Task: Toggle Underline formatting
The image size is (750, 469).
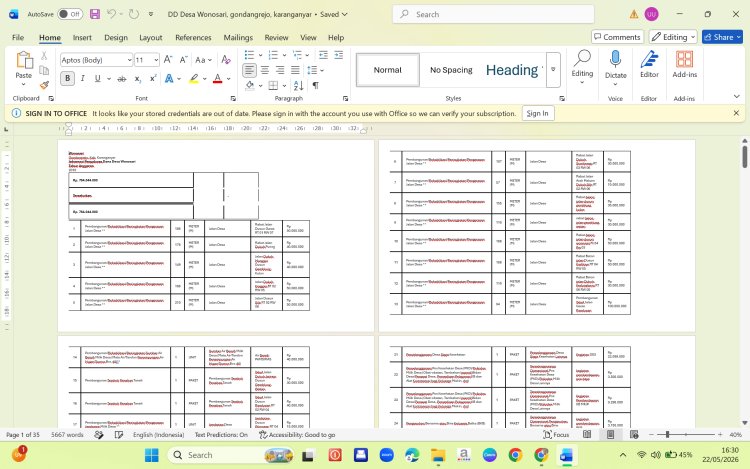Action: click(x=98, y=78)
